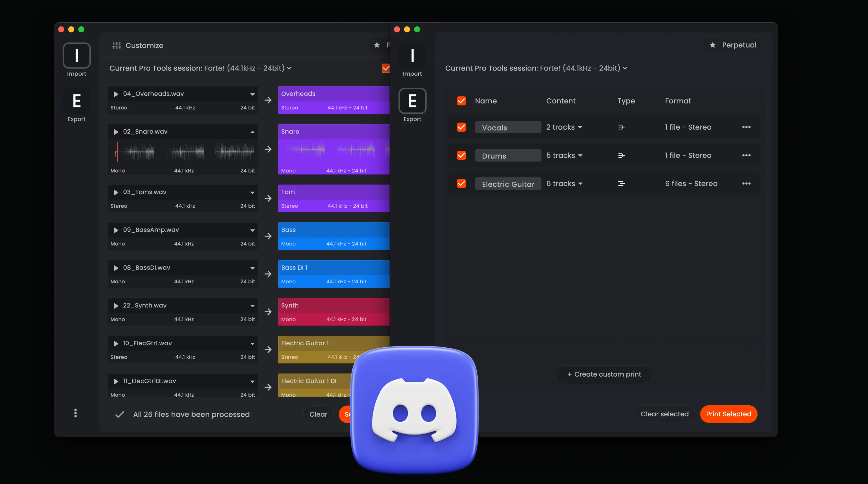The image size is (868, 484).
Task: Play the 22_Synth.wav file
Action: [x=116, y=306]
